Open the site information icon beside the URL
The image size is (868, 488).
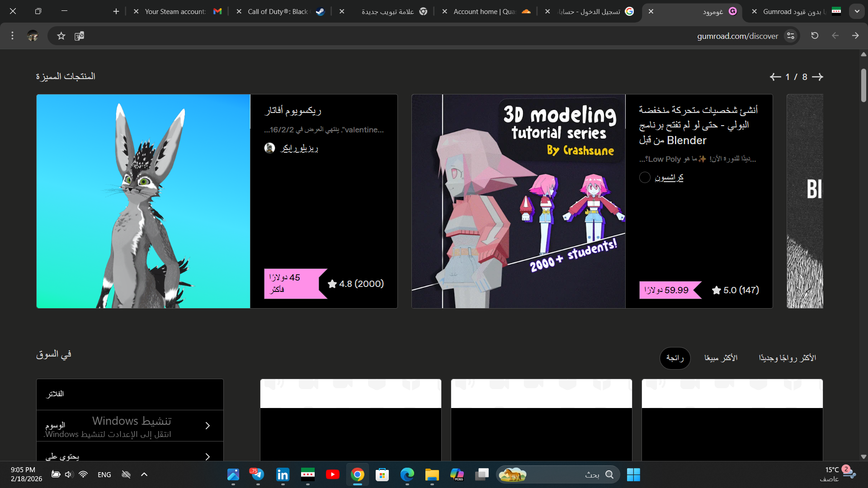coord(791,36)
